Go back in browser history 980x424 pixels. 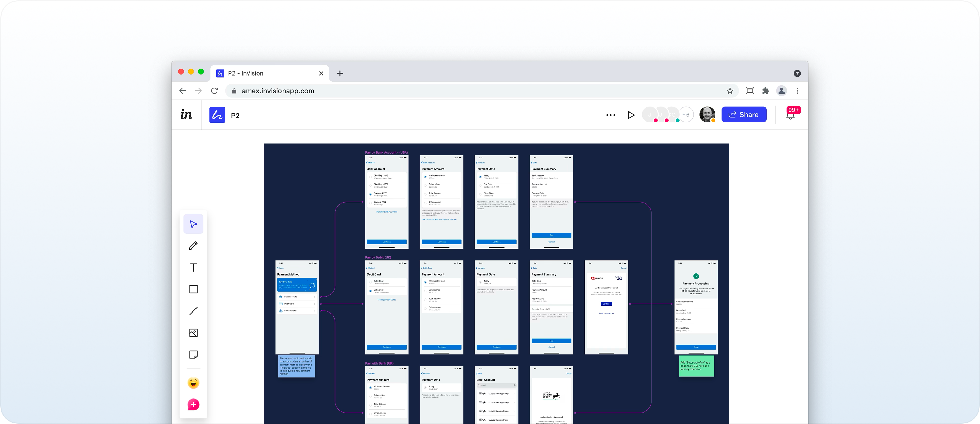click(183, 91)
